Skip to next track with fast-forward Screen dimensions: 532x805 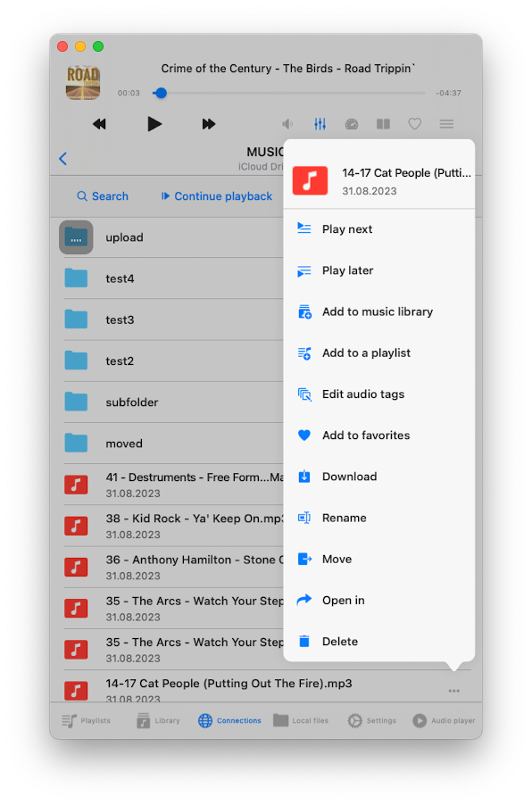[x=209, y=124]
